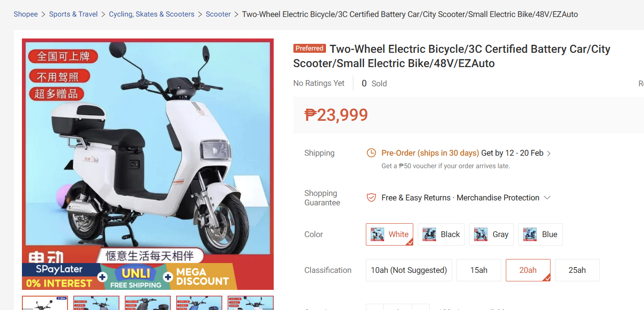Open the second thumbnail below the main image
The width and height of the screenshot is (644, 310).
tap(96, 303)
